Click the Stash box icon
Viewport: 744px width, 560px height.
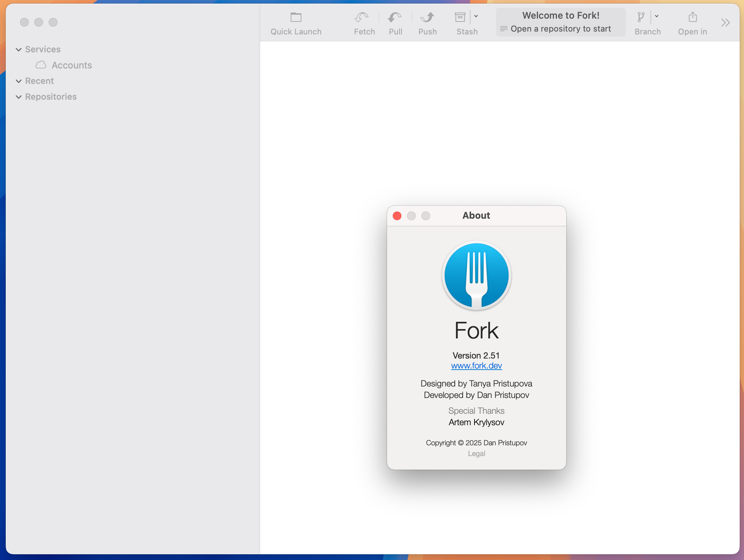tap(460, 17)
